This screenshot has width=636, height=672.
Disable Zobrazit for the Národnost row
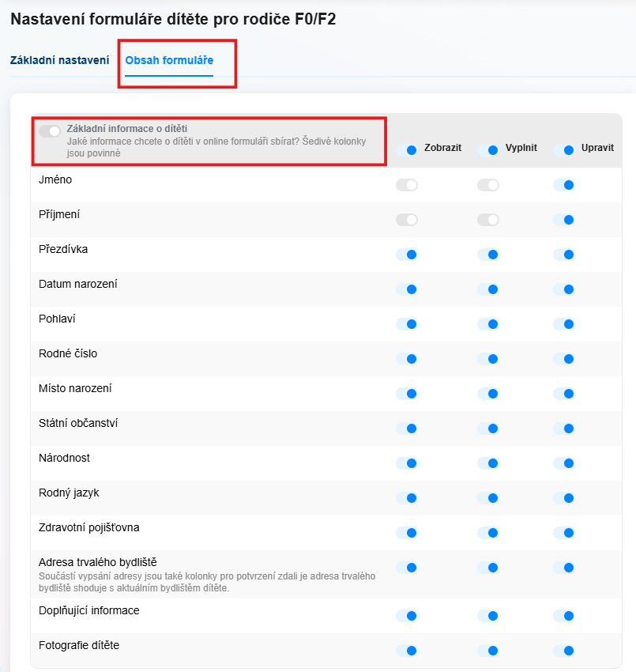[407, 463]
